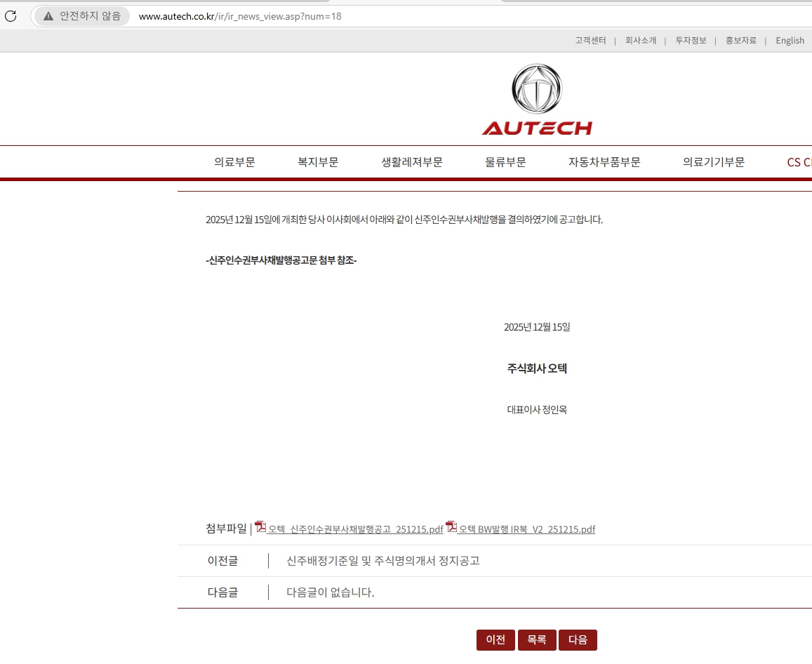Click the announcement sentence about 이사회 결의
This screenshot has height=664, width=812.
404,220
